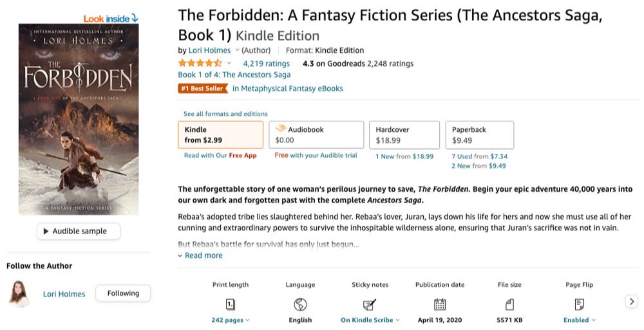Screen dimensions: 644x330
Task: Click the print length page icon
Action: coord(230,304)
